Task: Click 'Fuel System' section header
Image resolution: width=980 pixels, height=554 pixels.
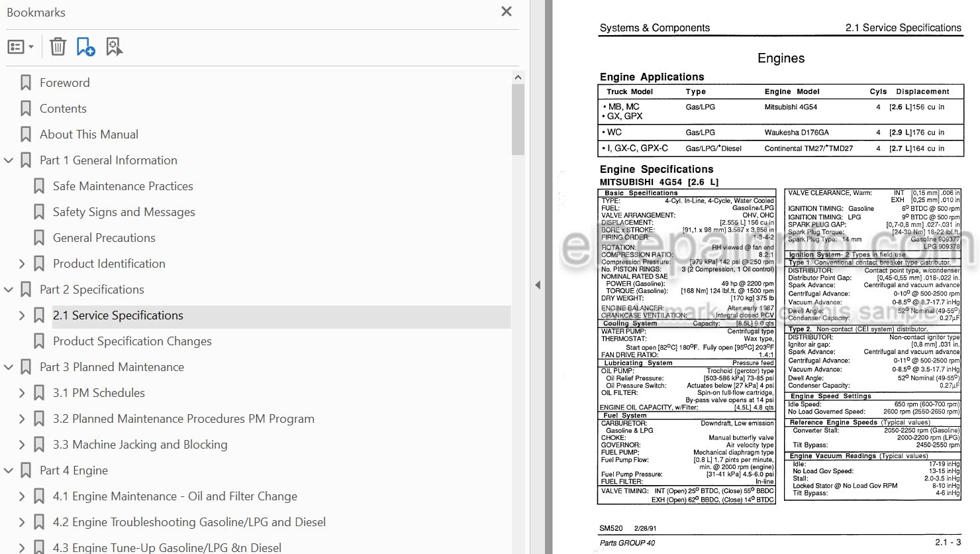Action: coord(624,415)
